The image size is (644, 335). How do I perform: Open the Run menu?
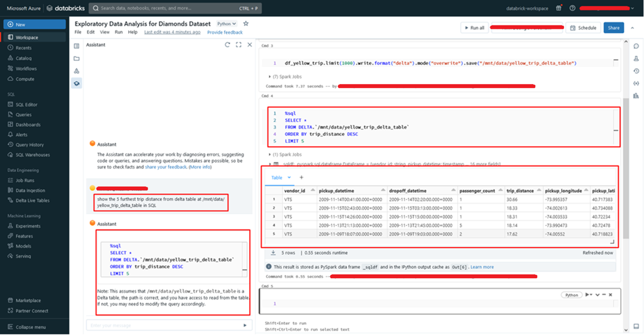click(119, 32)
